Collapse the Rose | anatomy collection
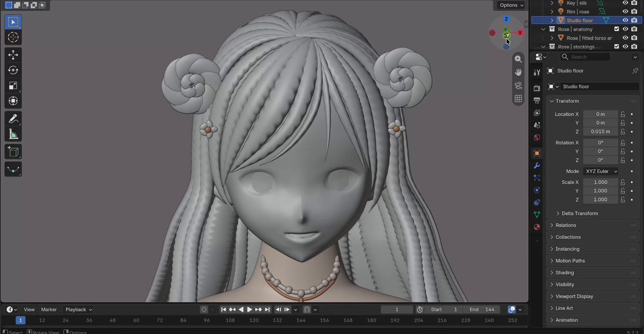 click(x=544, y=29)
